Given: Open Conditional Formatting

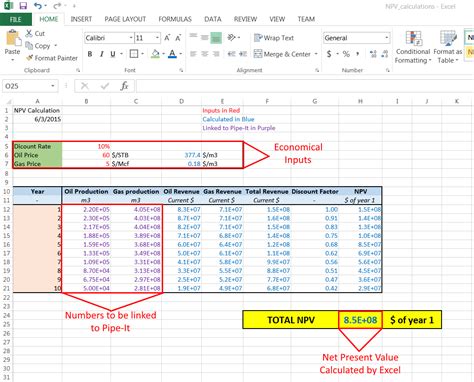Looking at the screenshot, I should 413,47.
